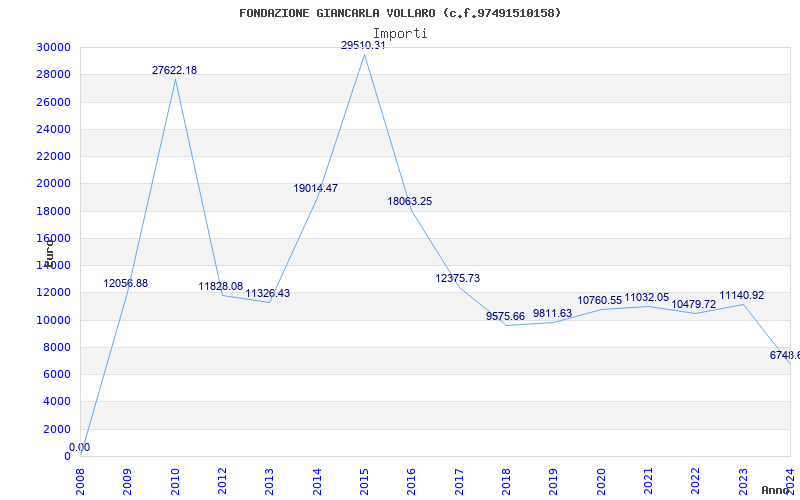
Task: Click the Importi subtitle
Action: (400, 34)
